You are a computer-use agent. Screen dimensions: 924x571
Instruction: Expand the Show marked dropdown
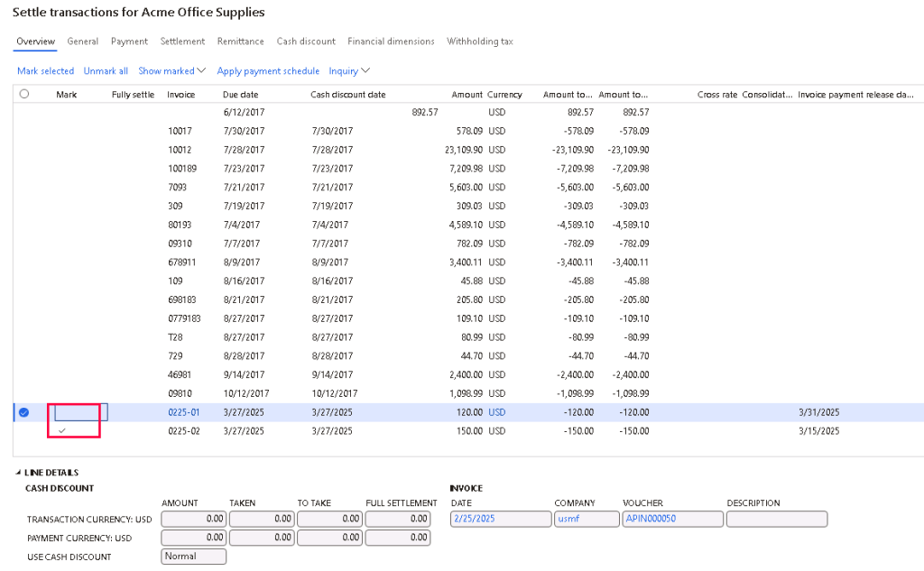coord(171,71)
